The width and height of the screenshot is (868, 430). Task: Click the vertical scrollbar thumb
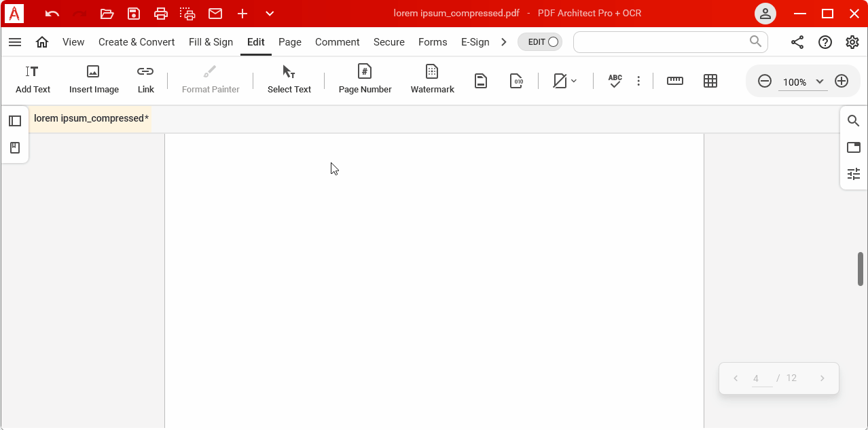pyautogui.click(x=861, y=269)
